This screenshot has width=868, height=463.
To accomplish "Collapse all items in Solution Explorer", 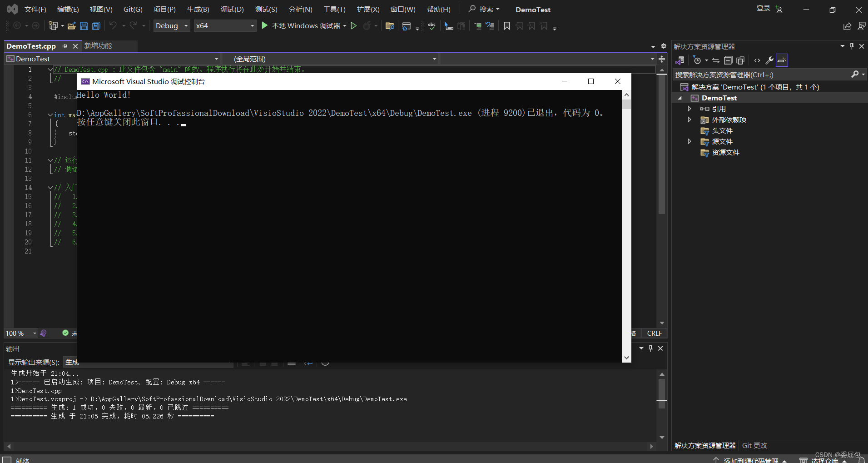I will [x=729, y=60].
